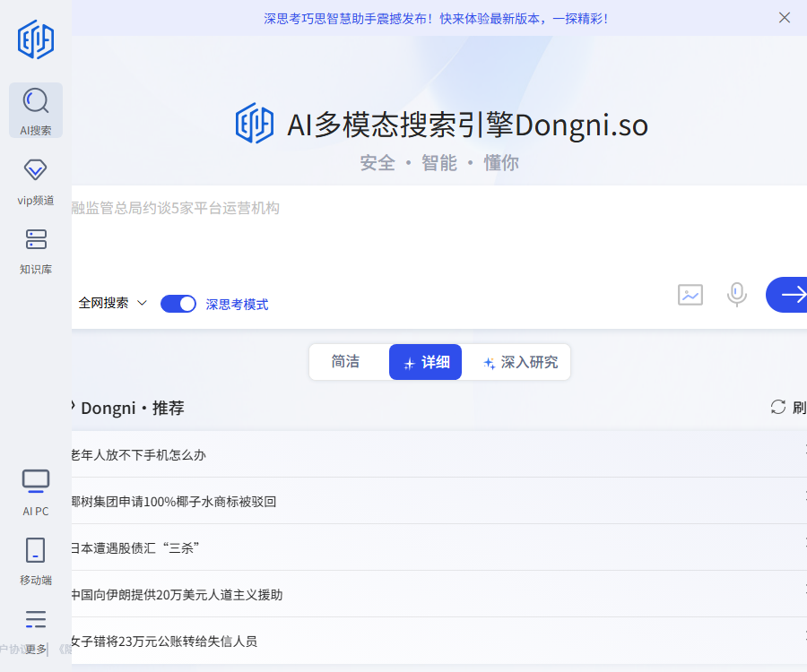
Task: Click the announcement banner link about 深思考巧思
Action: click(x=436, y=19)
